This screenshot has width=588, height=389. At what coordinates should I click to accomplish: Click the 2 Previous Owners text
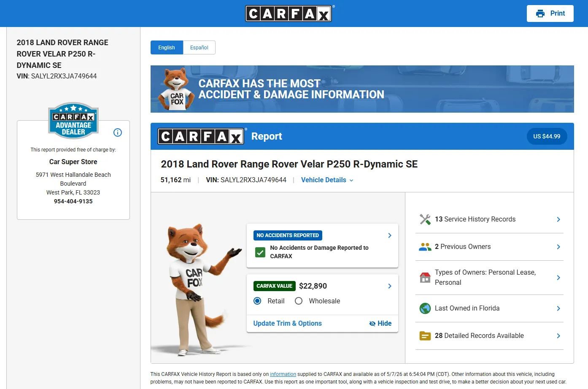pos(463,247)
